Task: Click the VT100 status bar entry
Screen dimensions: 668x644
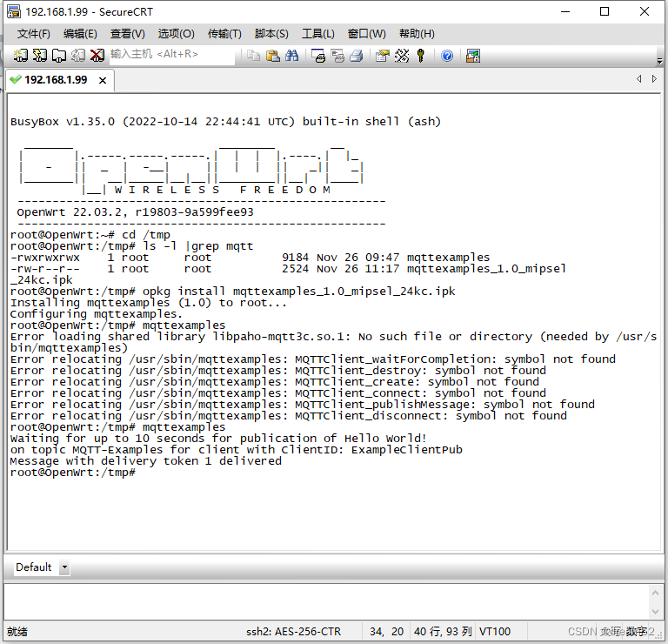Action: (x=495, y=631)
